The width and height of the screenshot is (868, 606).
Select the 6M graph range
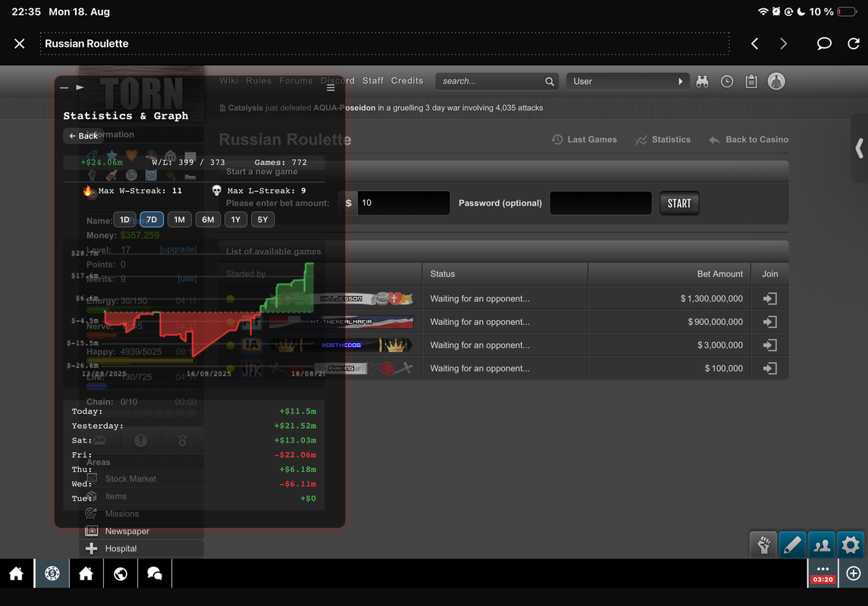click(208, 220)
